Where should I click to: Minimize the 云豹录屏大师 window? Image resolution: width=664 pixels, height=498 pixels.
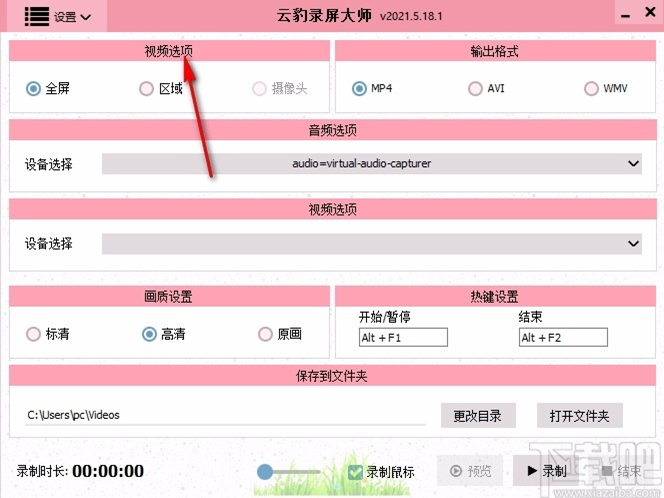pos(625,16)
